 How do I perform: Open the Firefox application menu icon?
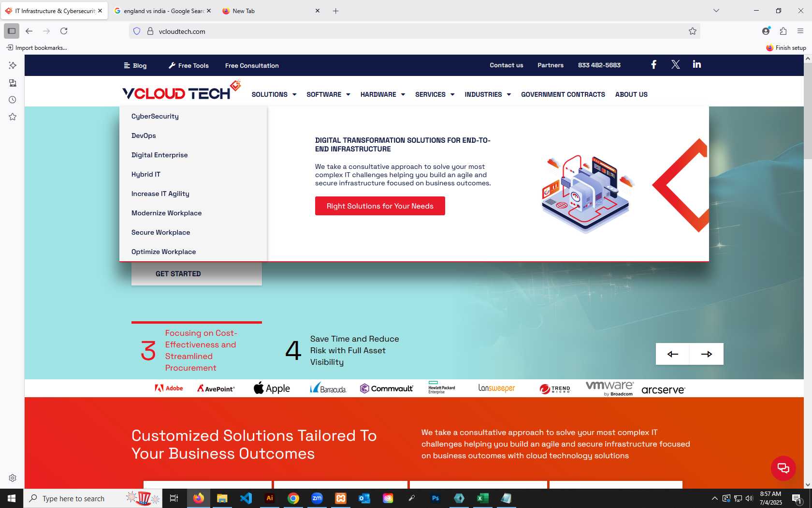[x=800, y=31]
